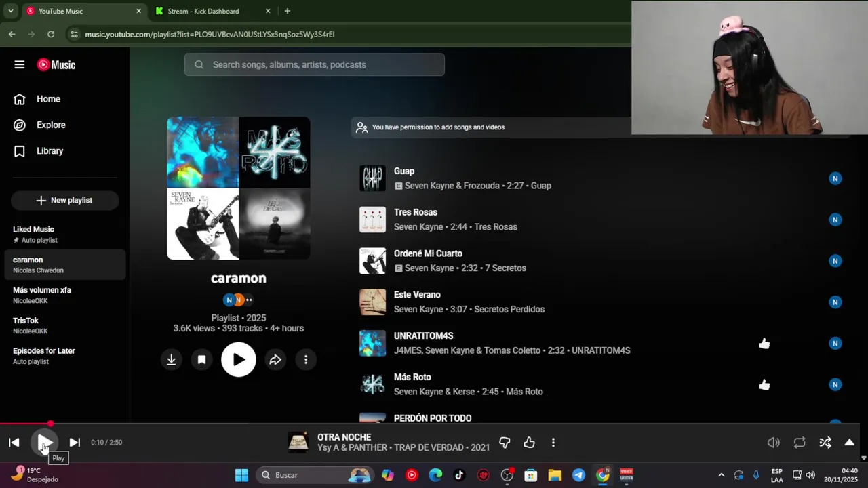868x488 pixels.
Task: Share the caramon playlist
Action: click(275, 360)
